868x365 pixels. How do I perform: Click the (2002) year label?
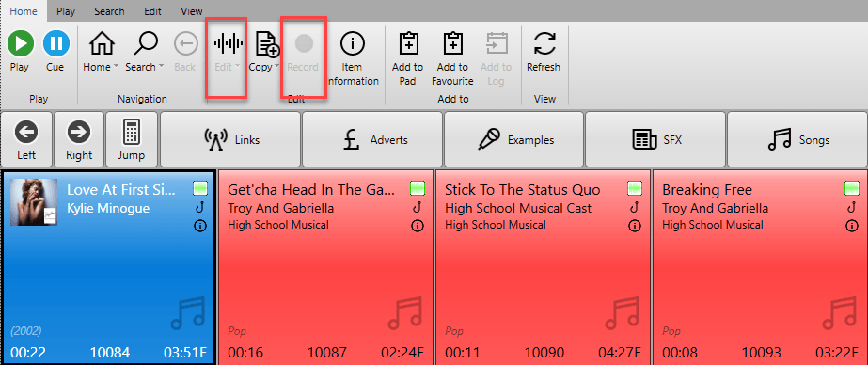(25, 331)
